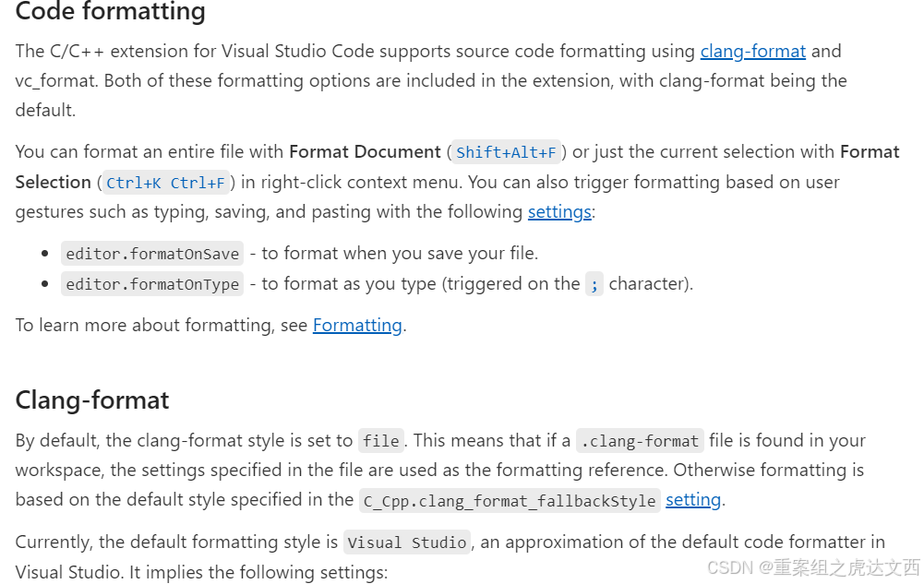Viewport: 924px width, 584px height.
Task: Click the semicolon character code badge
Action: pyautogui.click(x=594, y=285)
